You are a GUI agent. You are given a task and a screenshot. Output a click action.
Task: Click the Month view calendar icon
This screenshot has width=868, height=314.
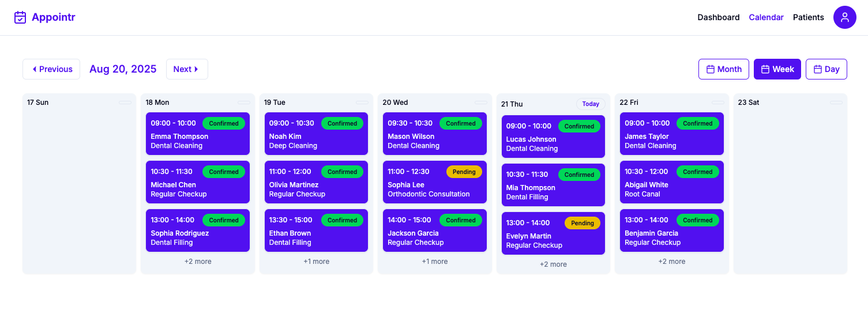pyautogui.click(x=711, y=69)
